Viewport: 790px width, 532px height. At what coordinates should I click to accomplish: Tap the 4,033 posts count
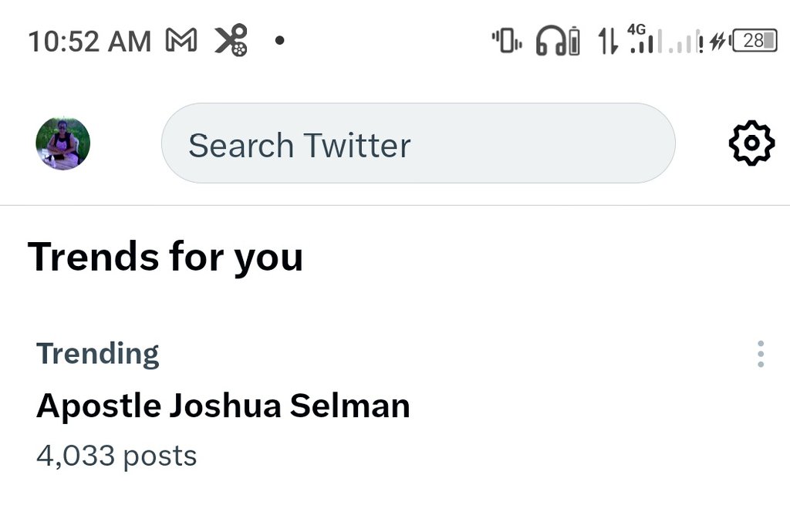click(116, 456)
